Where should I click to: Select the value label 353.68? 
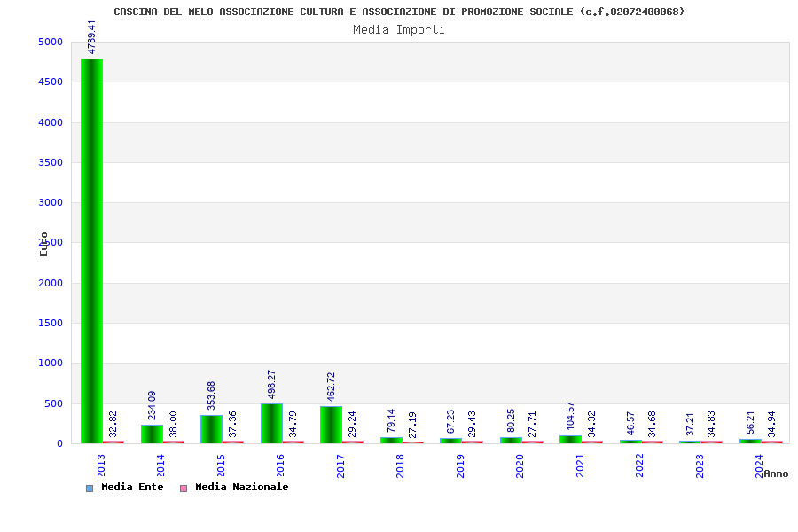pyautogui.click(x=211, y=396)
